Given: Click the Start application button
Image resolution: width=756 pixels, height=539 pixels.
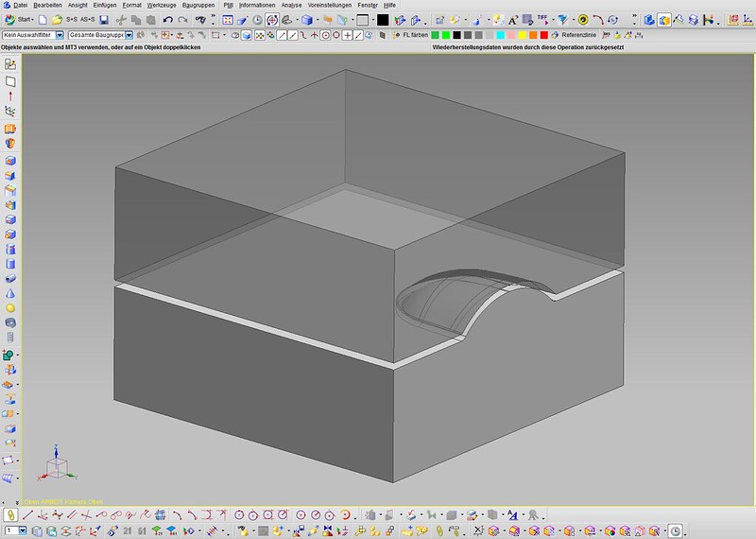Looking at the screenshot, I should click(19, 20).
